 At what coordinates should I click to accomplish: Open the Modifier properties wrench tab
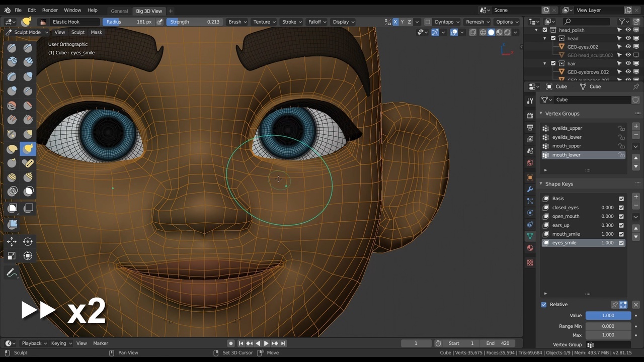click(x=530, y=189)
